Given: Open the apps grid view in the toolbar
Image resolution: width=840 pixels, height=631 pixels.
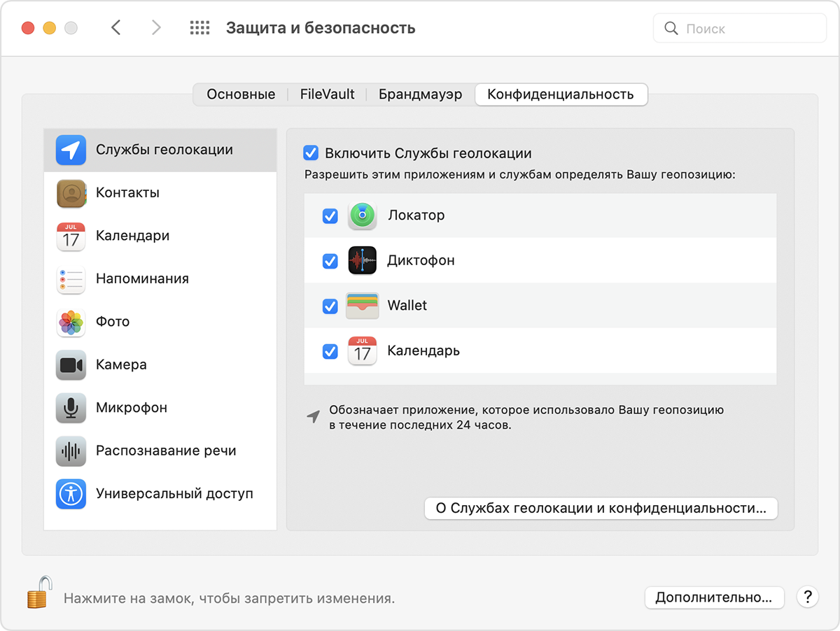Looking at the screenshot, I should point(199,27).
